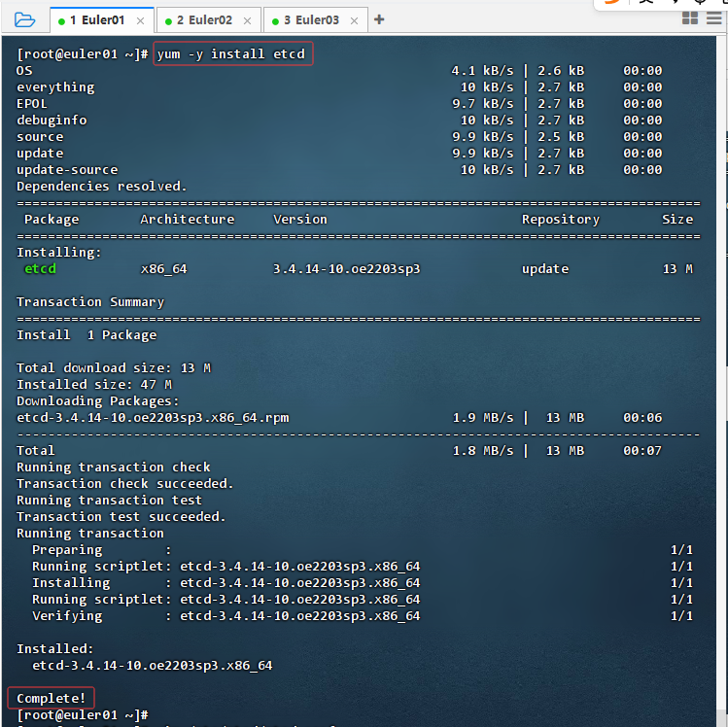Add a new session tab
This screenshot has width=728, height=727.
(379, 19)
